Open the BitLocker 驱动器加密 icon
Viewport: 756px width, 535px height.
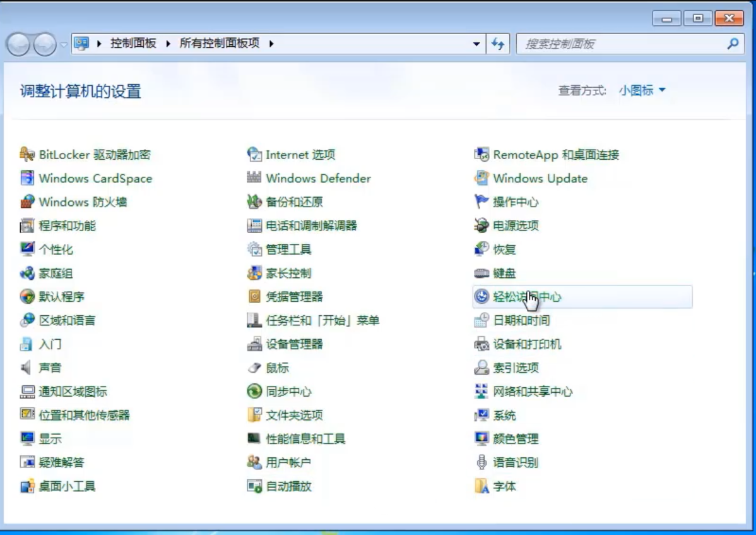pos(27,154)
